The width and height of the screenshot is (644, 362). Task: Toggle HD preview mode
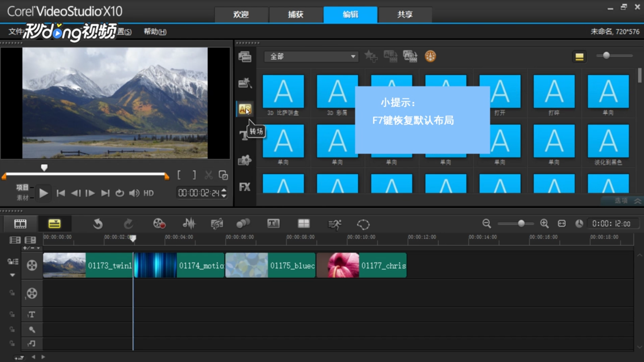[x=149, y=193]
